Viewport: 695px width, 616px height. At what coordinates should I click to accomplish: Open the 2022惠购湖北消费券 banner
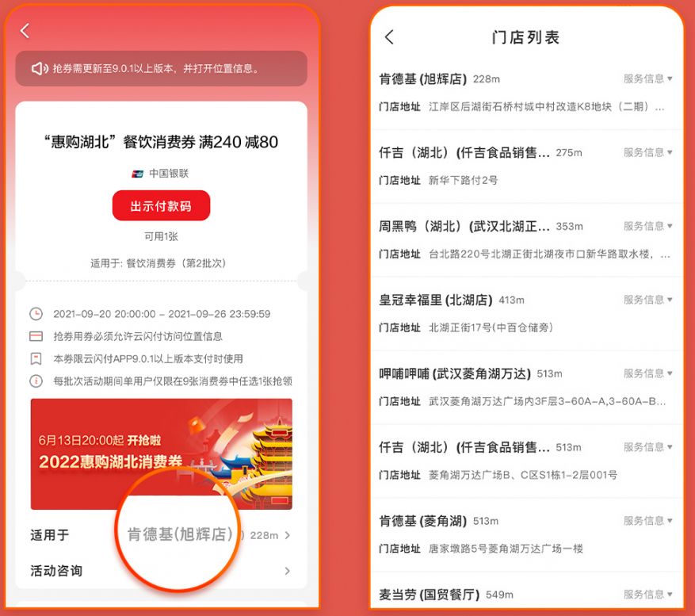[162, 453]
